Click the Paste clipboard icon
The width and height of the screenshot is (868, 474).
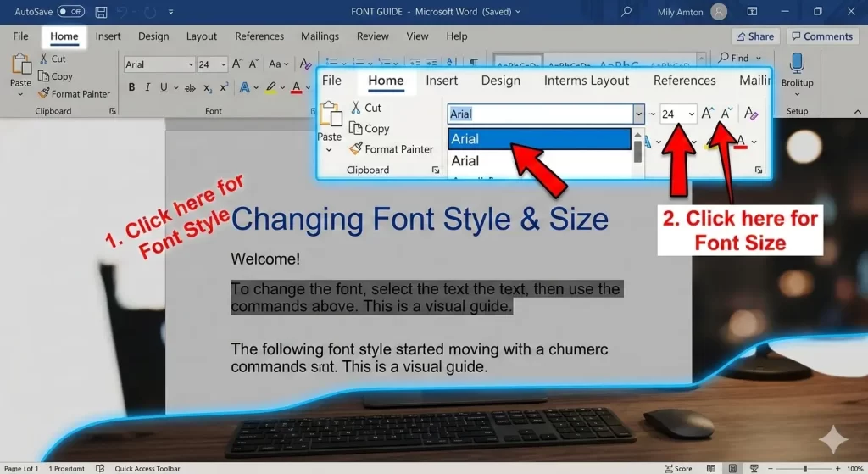click(21, 64)
